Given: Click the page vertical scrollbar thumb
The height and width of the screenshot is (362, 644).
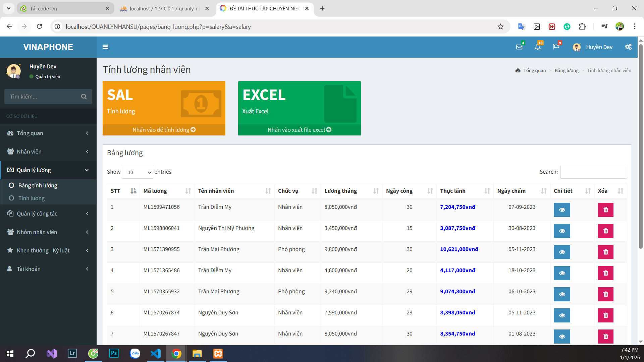Looking at the screenshot, I should [x=641, y=146].
